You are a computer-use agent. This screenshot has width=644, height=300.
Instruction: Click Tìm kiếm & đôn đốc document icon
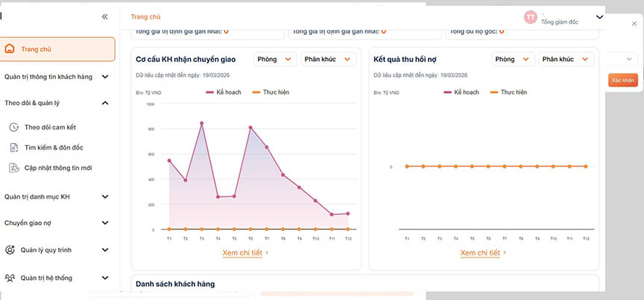tap(14, 147)
